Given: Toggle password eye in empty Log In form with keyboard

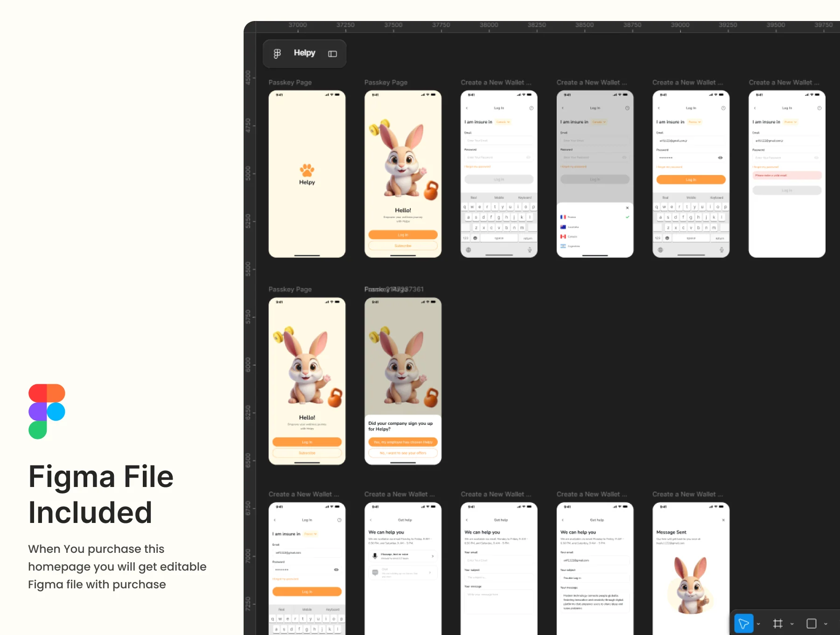Looking at the screenshot, I should point(528,157).
